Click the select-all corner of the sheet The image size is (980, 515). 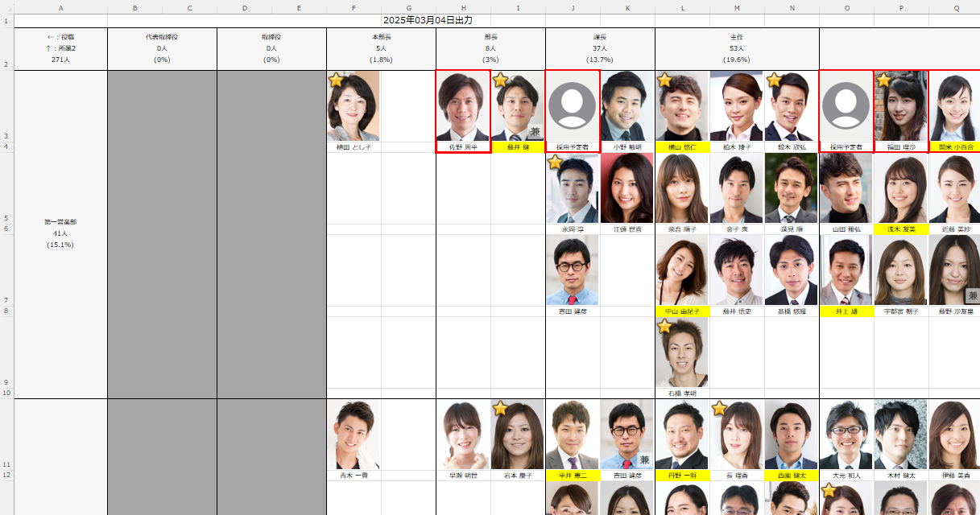pos(7,7)
